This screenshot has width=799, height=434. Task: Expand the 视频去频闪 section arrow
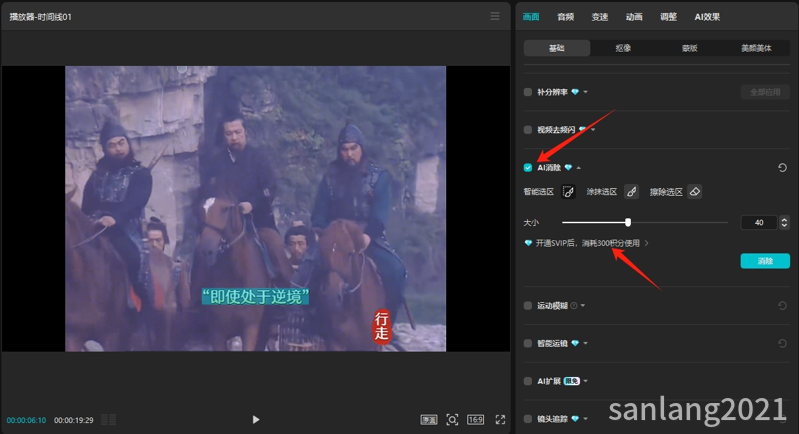pyautogui.click(x=593, y=130)
